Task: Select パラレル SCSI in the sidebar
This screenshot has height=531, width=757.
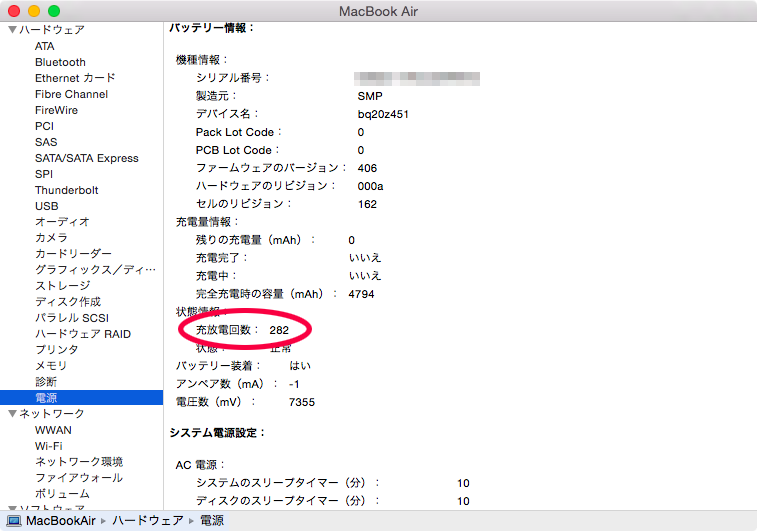Action: (x=72, y=318)
